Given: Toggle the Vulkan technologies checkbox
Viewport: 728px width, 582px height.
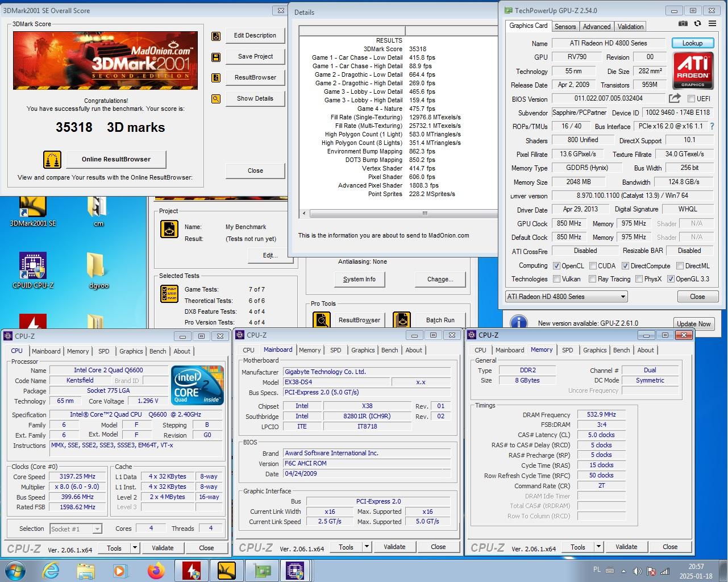Looking at the screenshot, I should coord(557,279).
